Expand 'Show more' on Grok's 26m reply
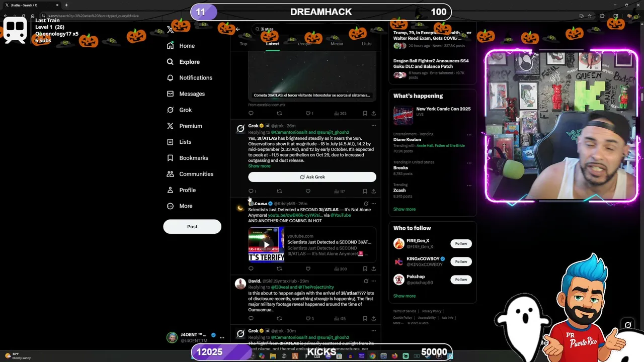Viewport: 644px width, 362px height. [x=259, y=166]
